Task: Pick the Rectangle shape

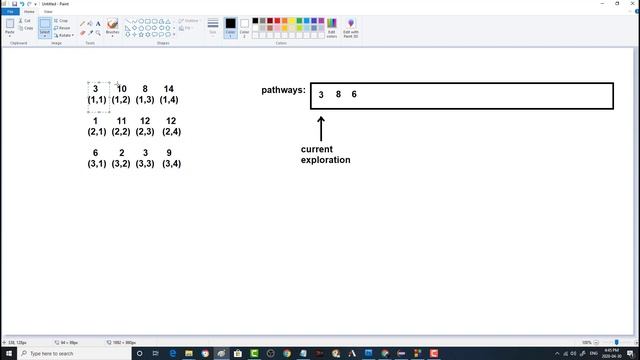Action: [x=148, y=21]
